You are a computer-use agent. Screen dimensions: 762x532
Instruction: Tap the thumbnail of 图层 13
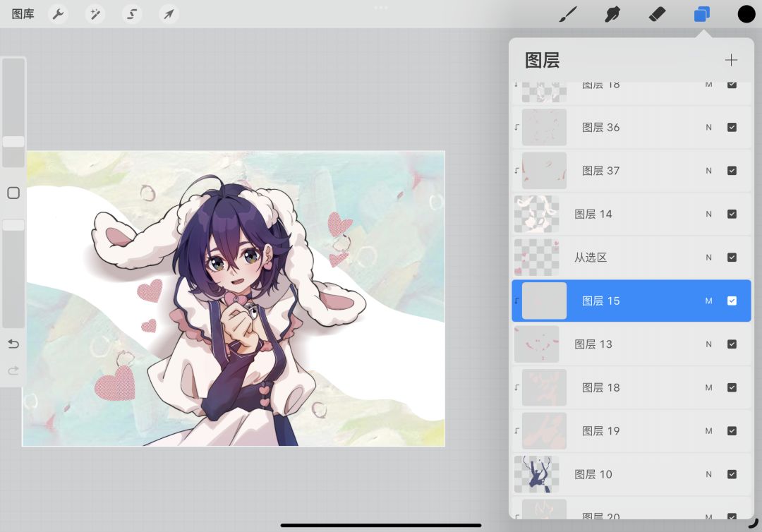(536, 344)
